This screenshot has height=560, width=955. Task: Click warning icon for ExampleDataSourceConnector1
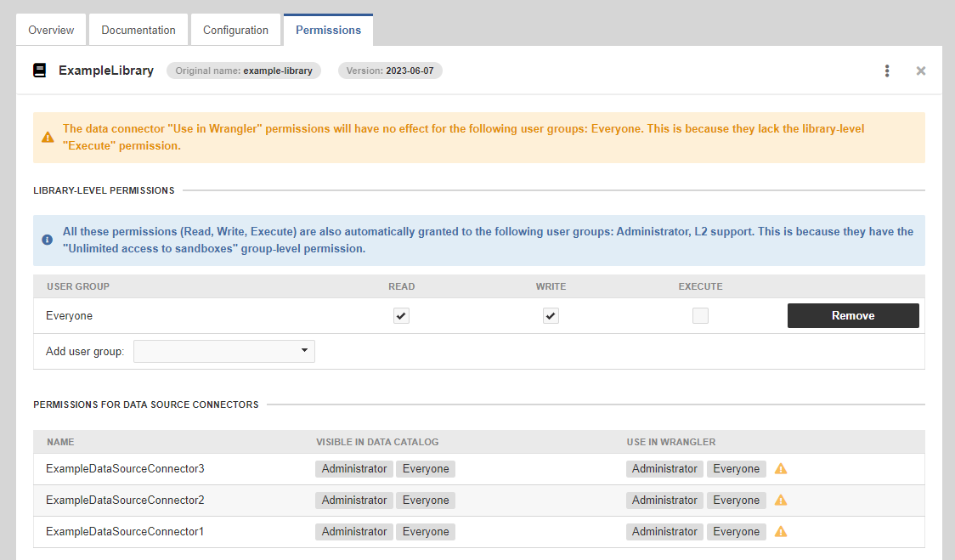781,531
